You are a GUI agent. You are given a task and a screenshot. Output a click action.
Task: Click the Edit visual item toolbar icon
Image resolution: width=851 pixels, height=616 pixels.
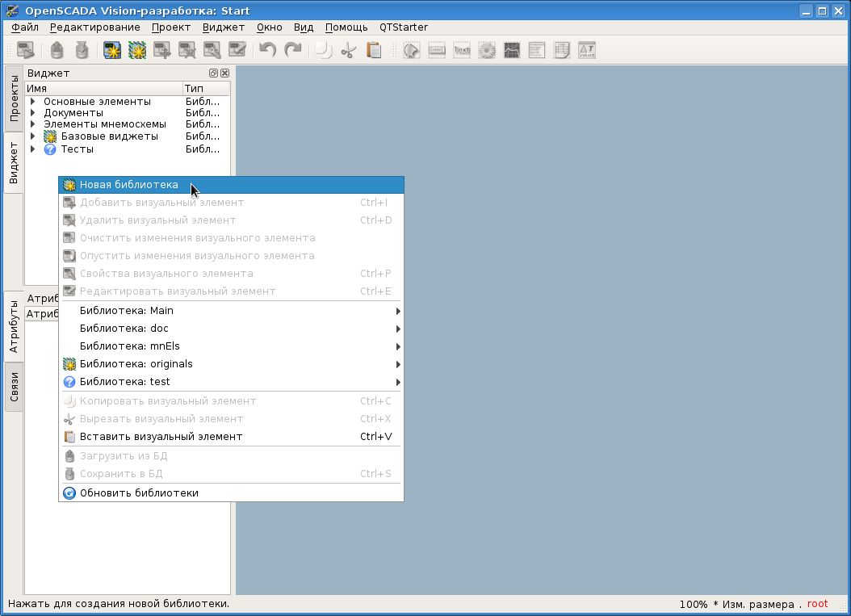point(237,51)
